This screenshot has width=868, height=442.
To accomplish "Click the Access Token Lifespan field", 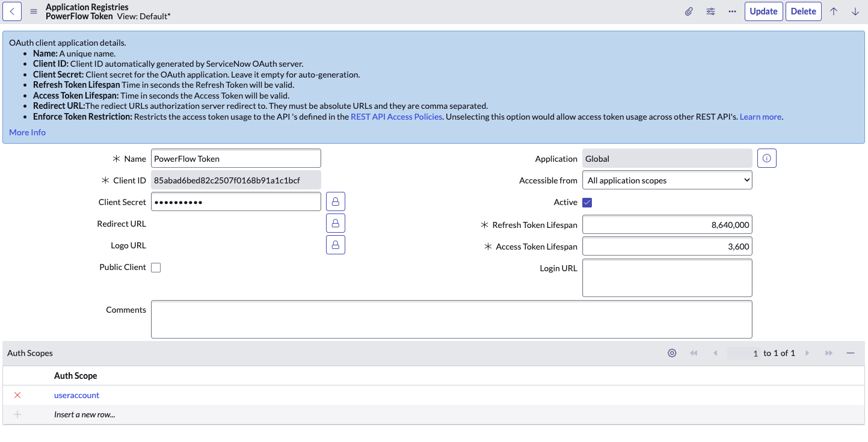I will point(667,247).
